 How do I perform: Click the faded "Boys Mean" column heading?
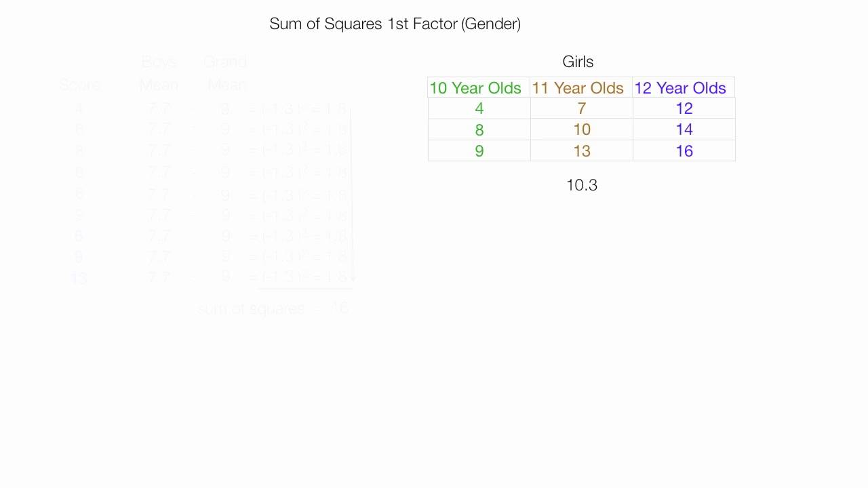(159, 73)
